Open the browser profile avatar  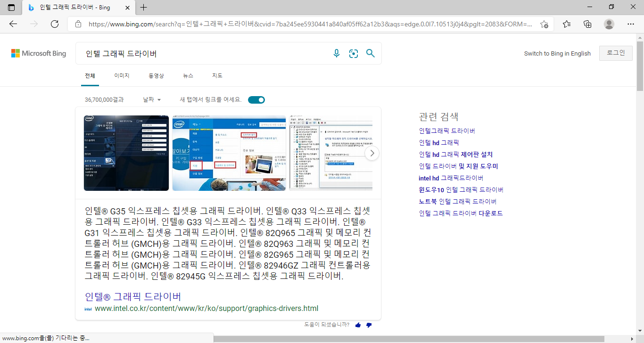(609, 24)
